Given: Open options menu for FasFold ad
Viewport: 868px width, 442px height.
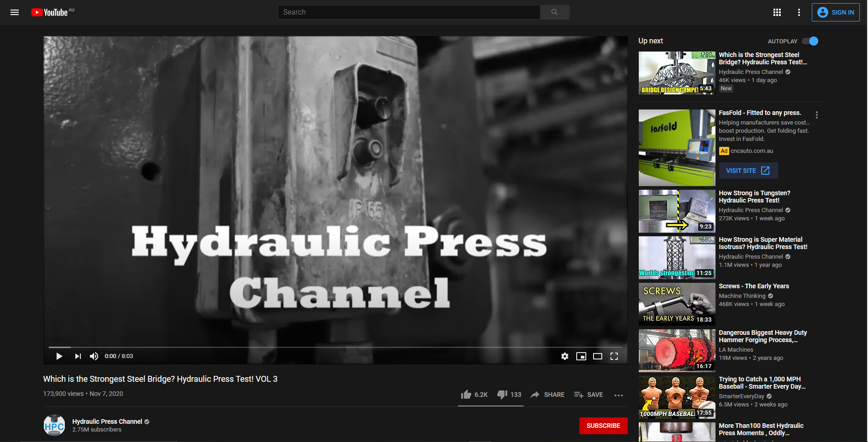Looking at the screenshot, I should tap(817, 115).
